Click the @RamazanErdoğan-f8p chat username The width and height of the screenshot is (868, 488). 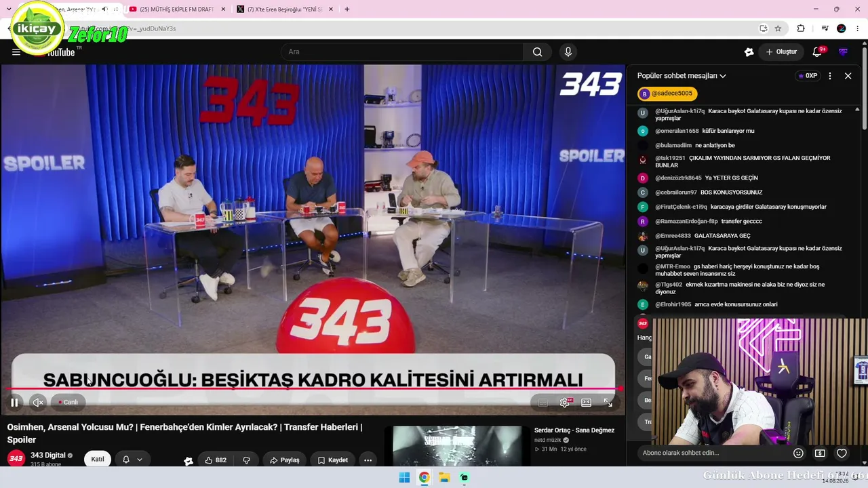tap(686, 222)
